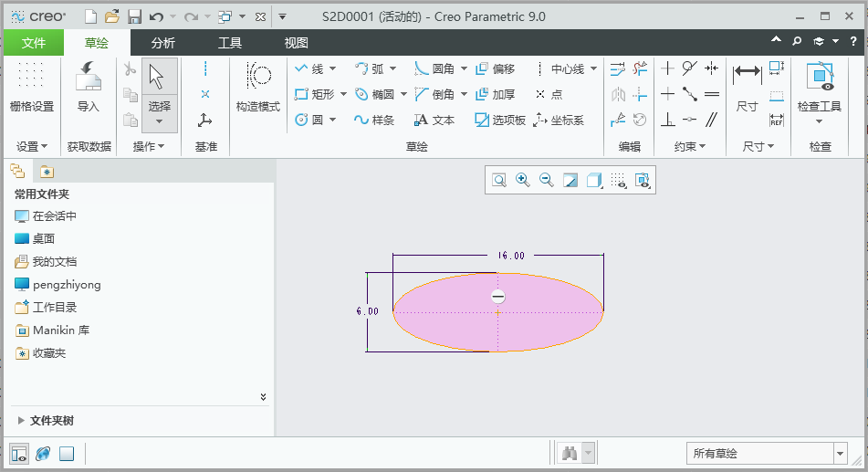Viewport: 868px width, 472px height.
Task: Click the Open folder icon in title bar
Action: click(x=112, y=16)
